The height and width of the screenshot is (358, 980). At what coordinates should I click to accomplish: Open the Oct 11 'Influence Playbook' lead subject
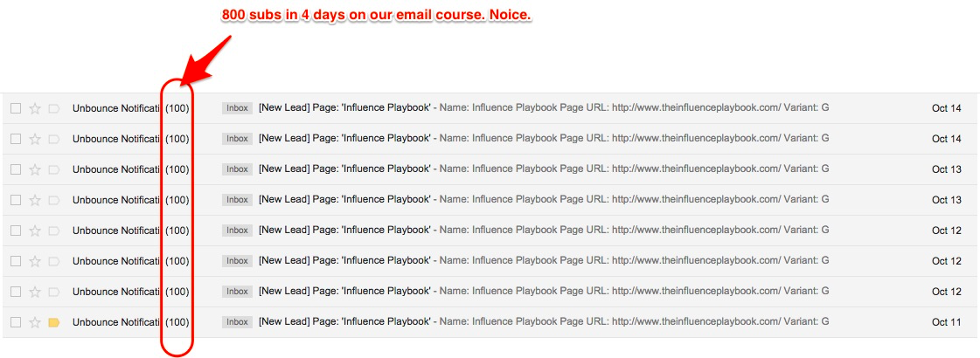344,322
